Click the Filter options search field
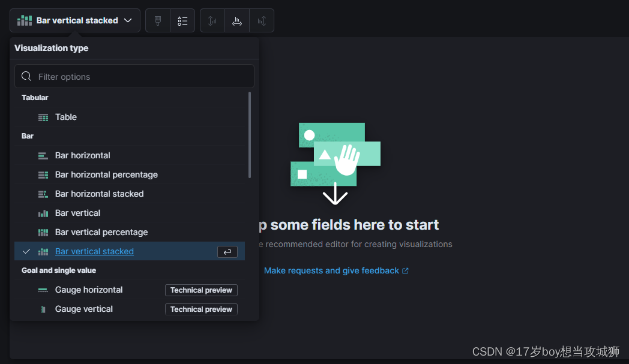The width and height of the screenshot is (629, 364). pos(134,77)
